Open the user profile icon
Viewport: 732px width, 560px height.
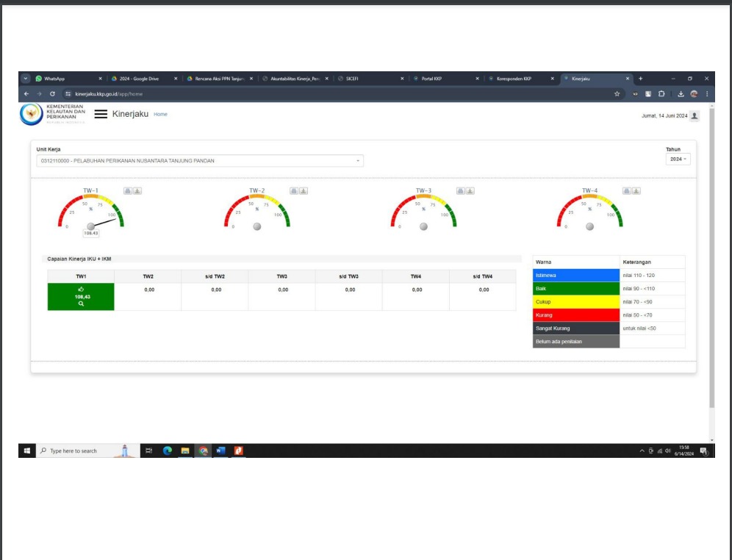click(x=695, y=115)
